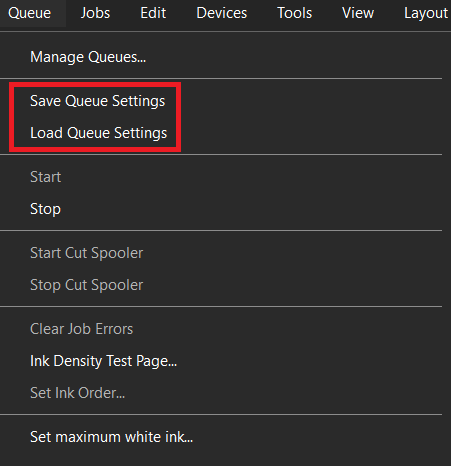Choose Stop Cut Spooler
The width and height of the screenshot is (451, 466).
[221, 285]
